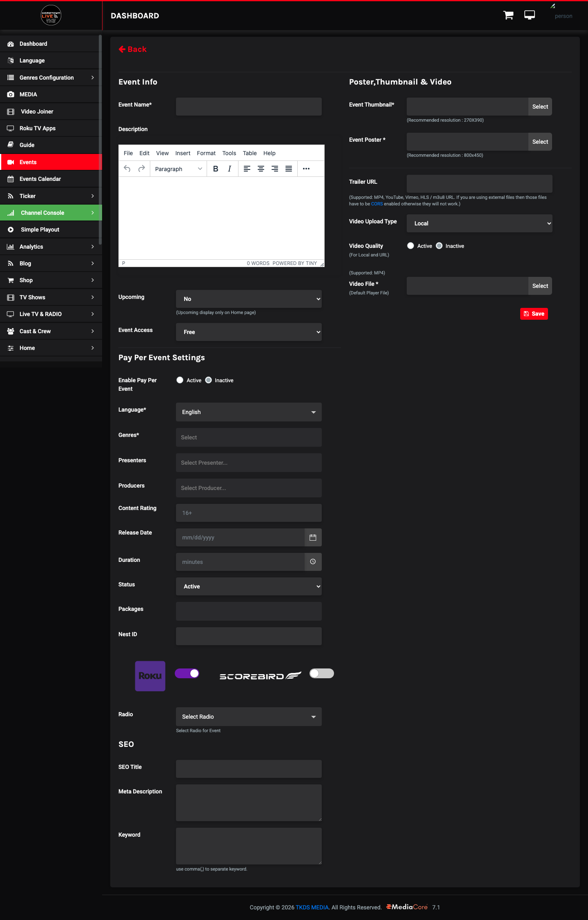Align description text left
Screen dimensions: 588x920
247,169
